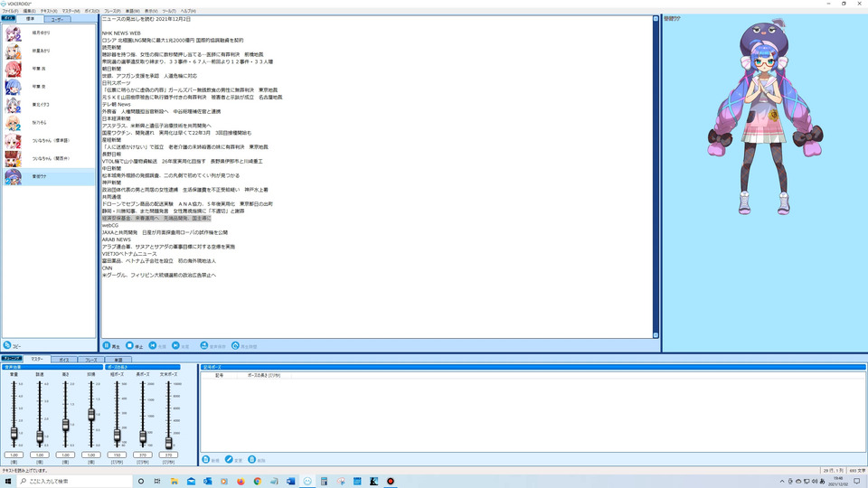Select the 紲星あかり voice avatar

point(14,52)
